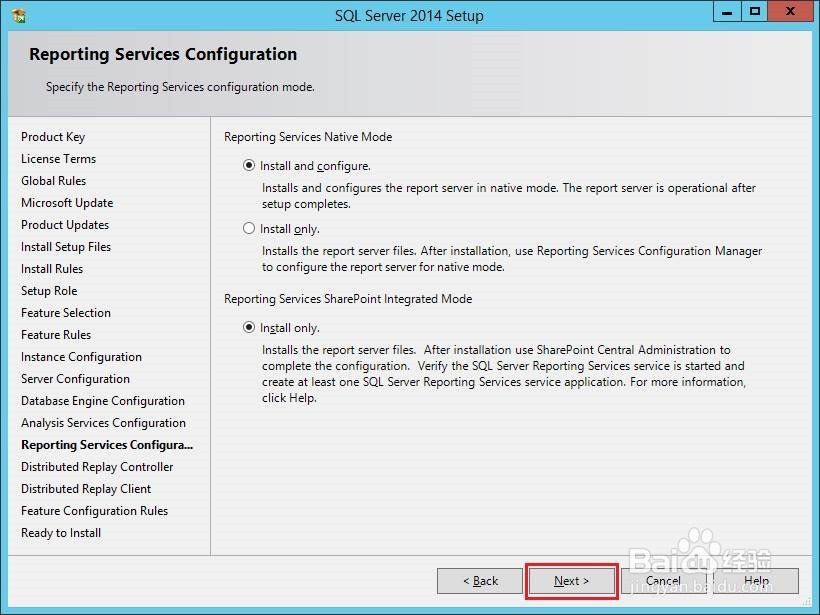Click the SQL Server setup title bar icon
The width and height of the screenshot is (820, 615).
pyautogui.click(x=18, y=16)
